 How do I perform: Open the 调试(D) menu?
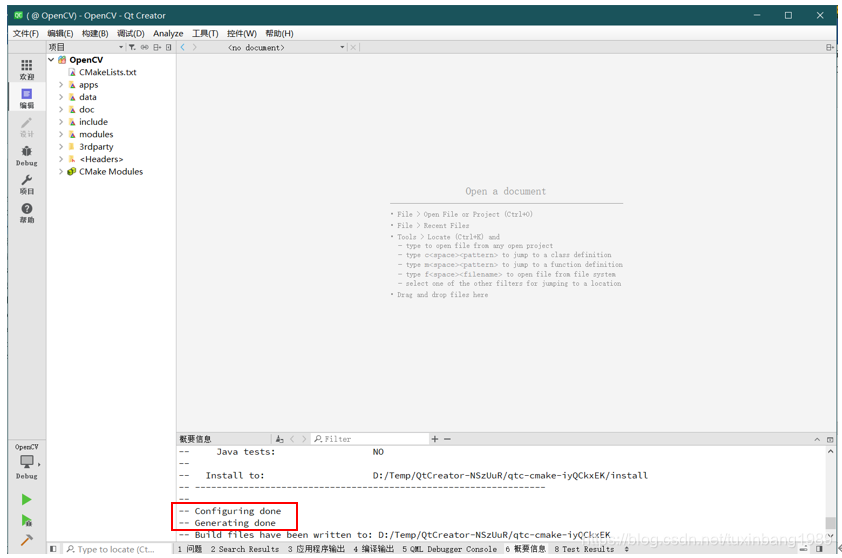pos(130,33)
